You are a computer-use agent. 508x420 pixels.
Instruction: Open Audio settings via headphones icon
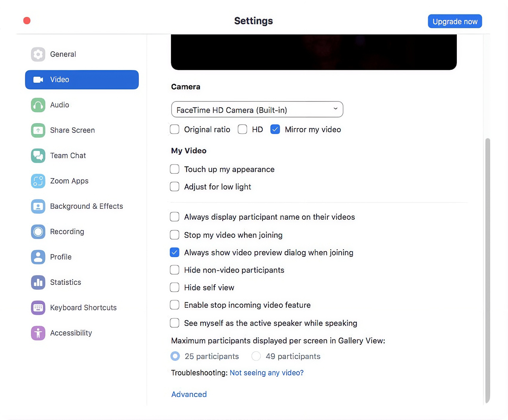[38, 105]
